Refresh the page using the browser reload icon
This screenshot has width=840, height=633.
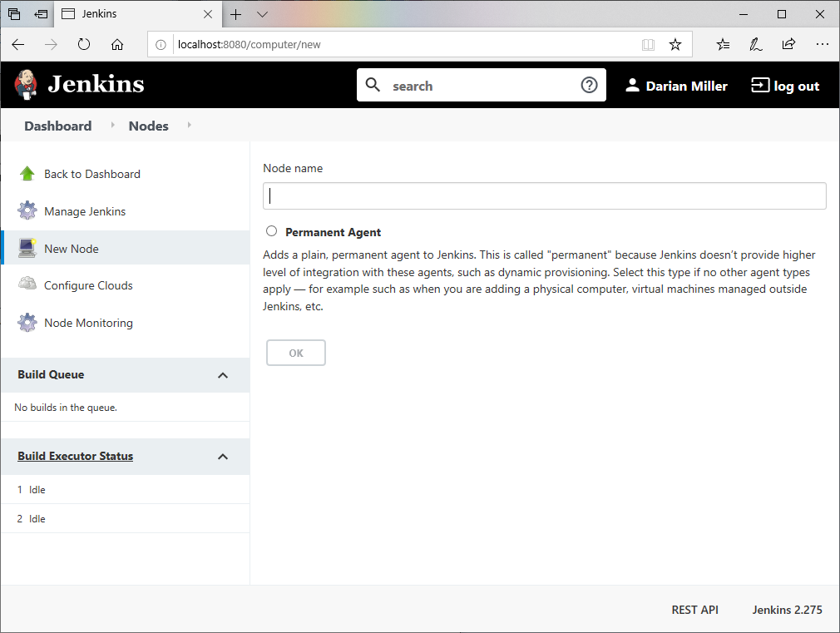click(84, 45)
